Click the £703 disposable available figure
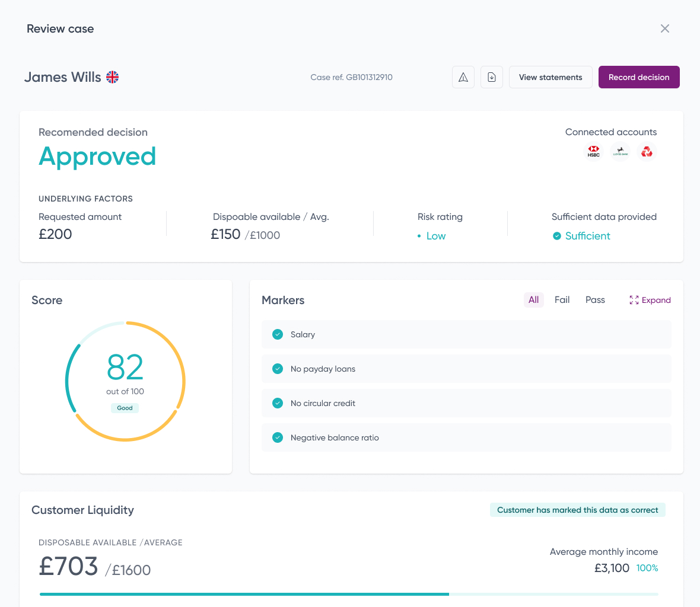The image size is (700, 607). pyautogui.click(x=68, y=566)
